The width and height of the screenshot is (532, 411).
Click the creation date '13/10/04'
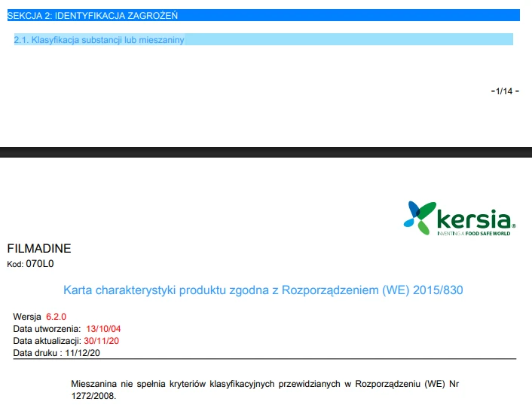tap(103, 329)
